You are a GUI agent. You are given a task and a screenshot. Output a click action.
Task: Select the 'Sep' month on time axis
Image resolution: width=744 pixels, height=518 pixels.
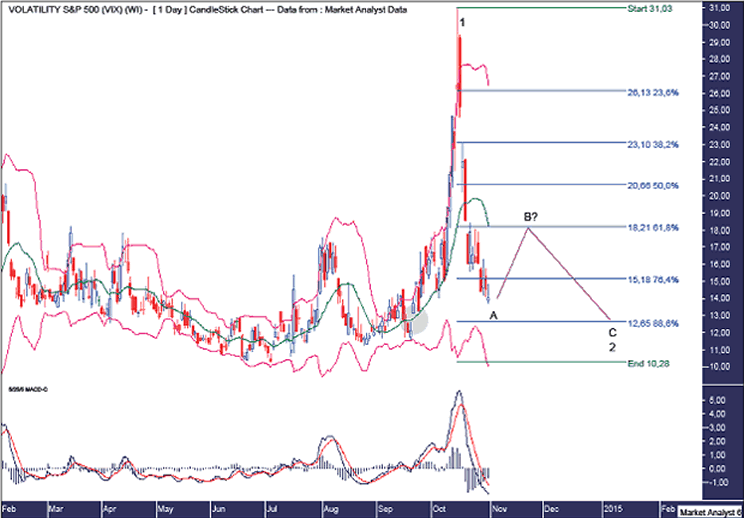coord(385,508)
